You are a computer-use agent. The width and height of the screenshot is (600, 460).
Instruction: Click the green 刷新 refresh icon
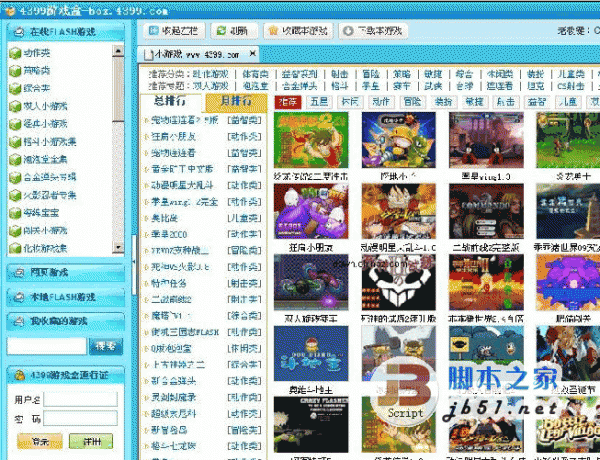click(221, 31)
